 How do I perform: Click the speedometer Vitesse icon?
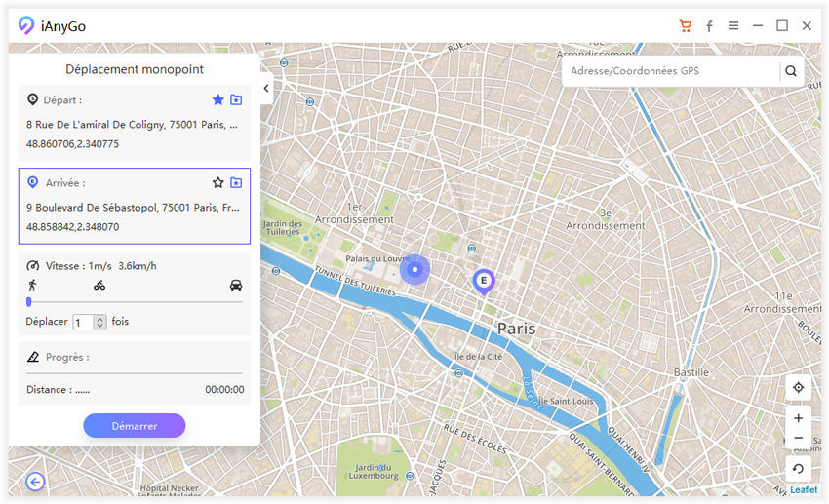(33, 266)
